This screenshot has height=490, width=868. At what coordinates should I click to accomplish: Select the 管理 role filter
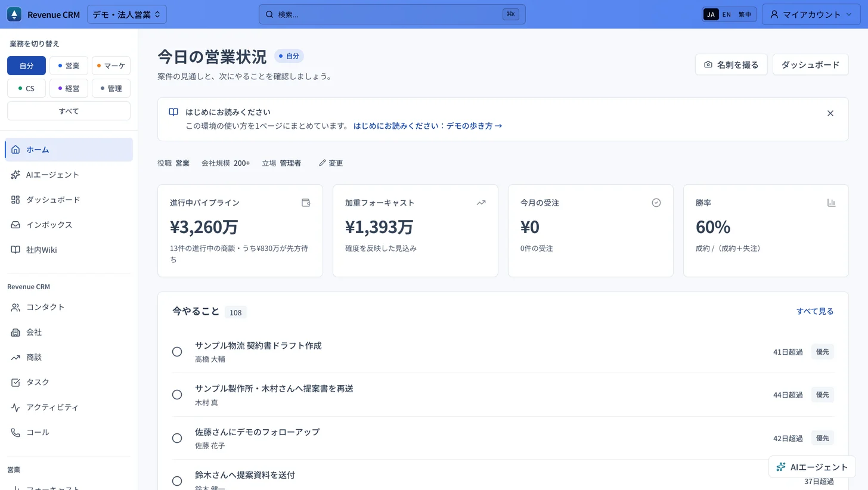111,88
